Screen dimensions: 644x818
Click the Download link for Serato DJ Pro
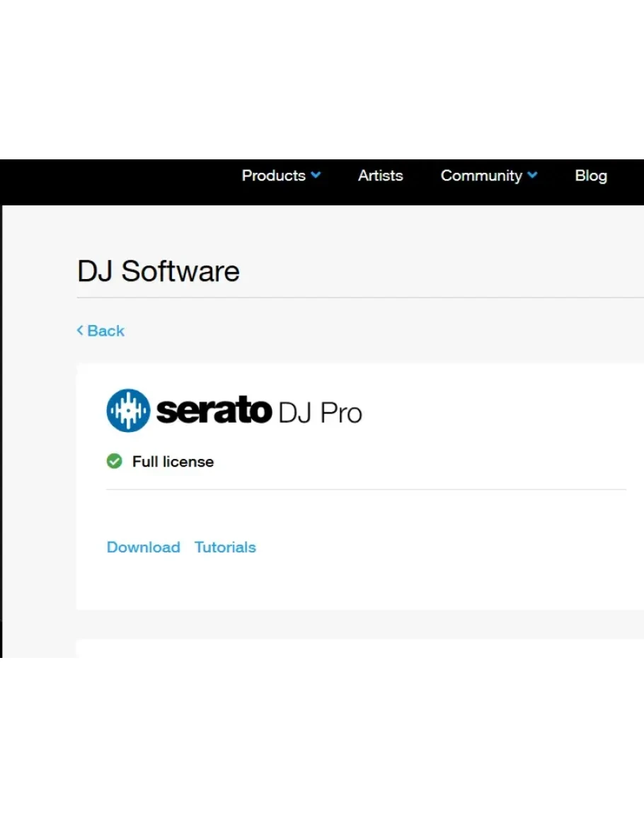(143, 547)
